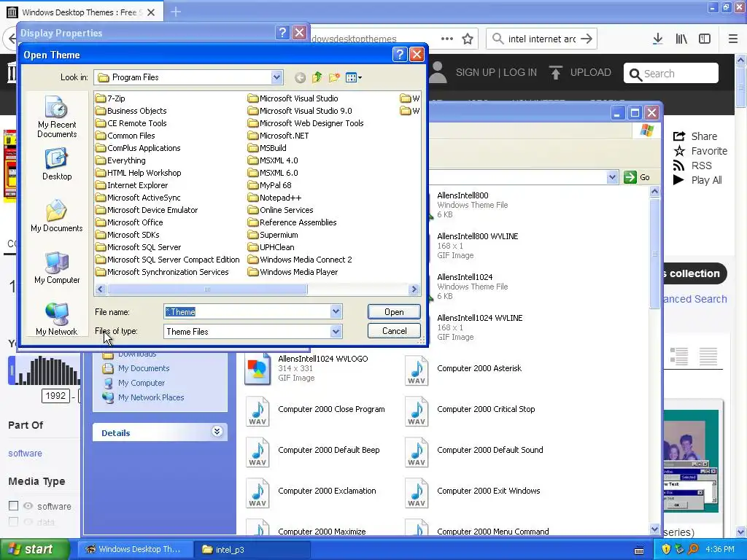Check the software media type checkbox

[x=13, y=506]
